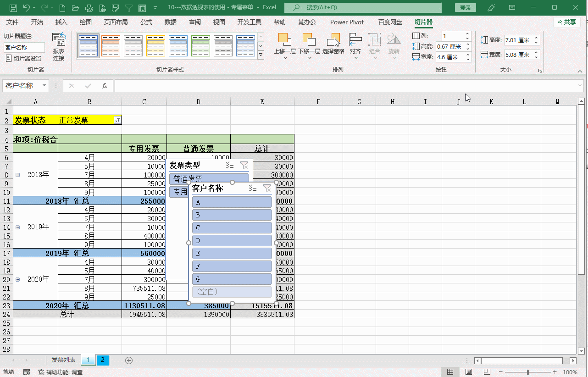The height and width of the screenshot is (377, 588).
Task: Click the macro record icon in status bar
Action: tap(27, 372)
